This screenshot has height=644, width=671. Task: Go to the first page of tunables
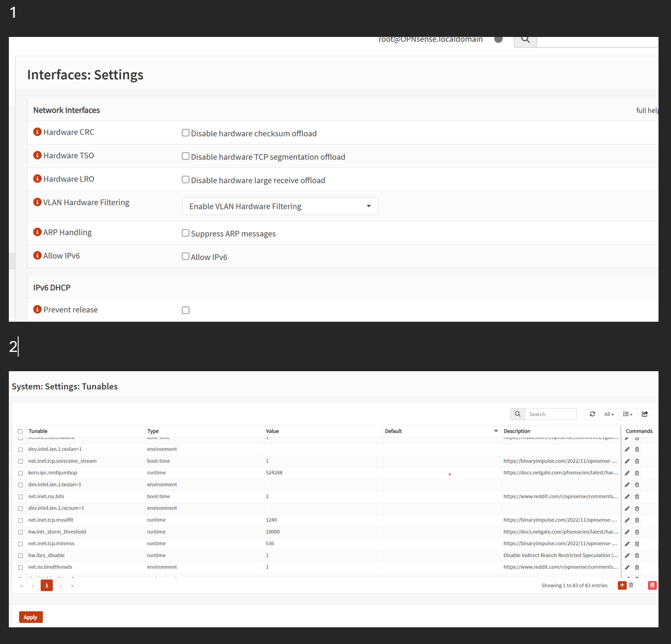click(21, 585)
